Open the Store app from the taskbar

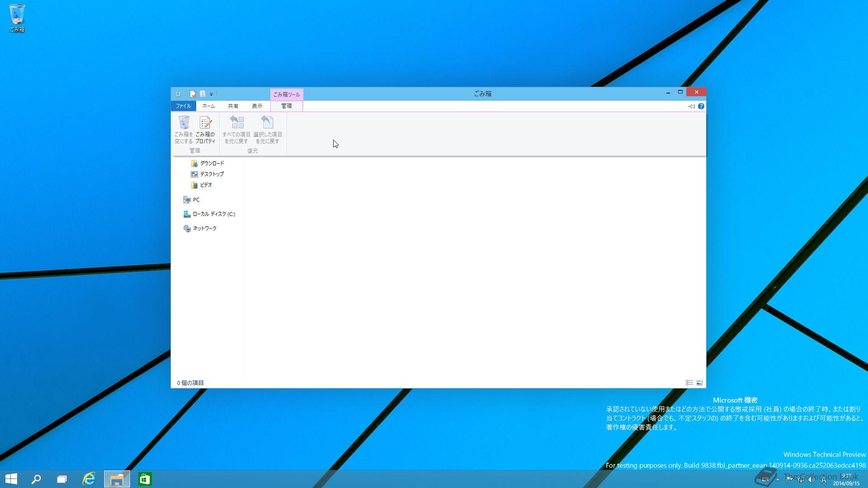click(145, 479)
